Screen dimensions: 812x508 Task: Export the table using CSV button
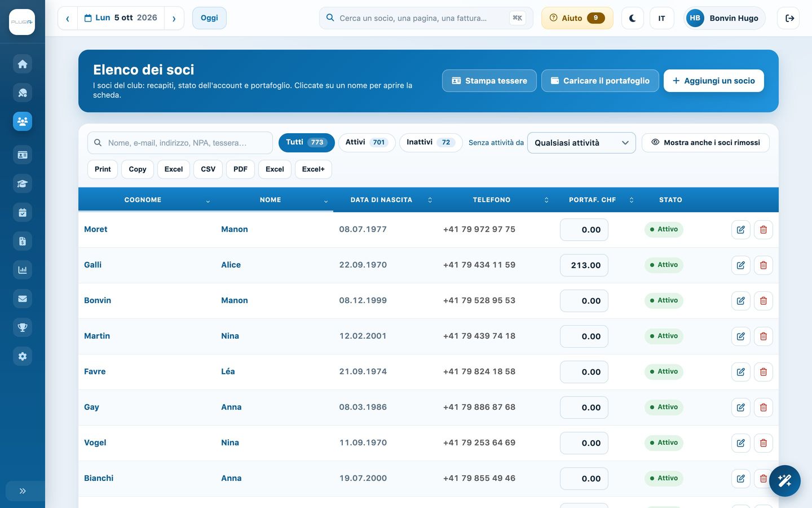point(208,169)
